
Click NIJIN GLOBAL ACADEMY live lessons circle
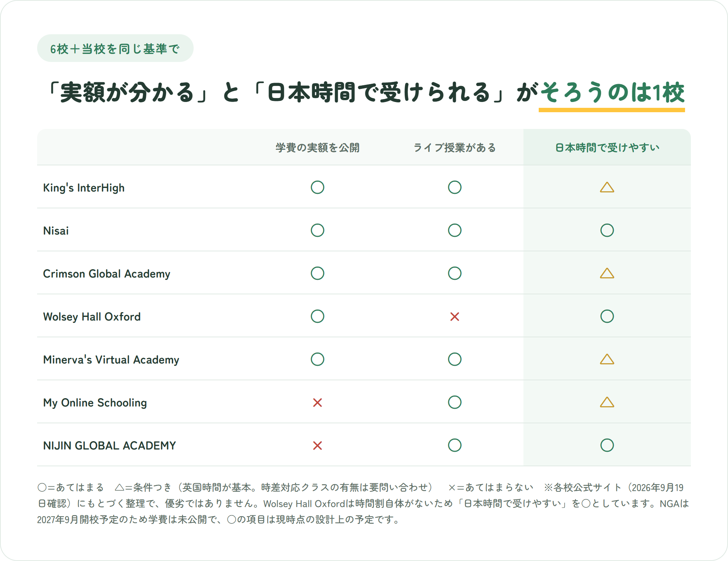tap(455, 445)
